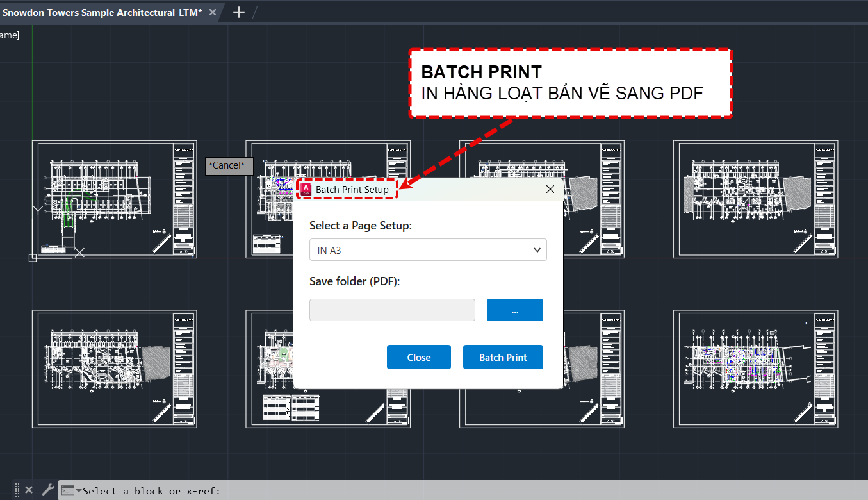Click the Customize wrench icon on the command line
The image size is (868, 500).
click(x=47, y=489)
